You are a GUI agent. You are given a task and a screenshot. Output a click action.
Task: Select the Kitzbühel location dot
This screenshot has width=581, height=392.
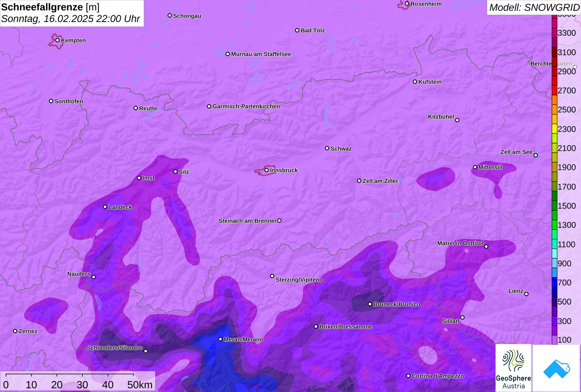point(457,120)
